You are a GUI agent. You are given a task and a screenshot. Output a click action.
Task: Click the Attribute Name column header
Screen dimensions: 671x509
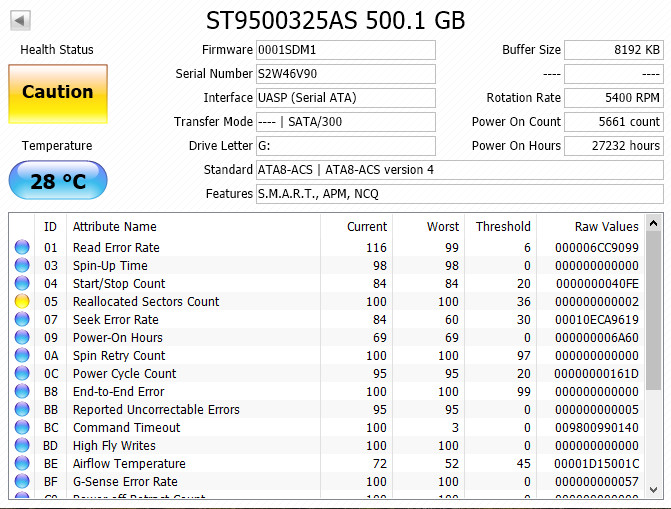coord(115,227)
